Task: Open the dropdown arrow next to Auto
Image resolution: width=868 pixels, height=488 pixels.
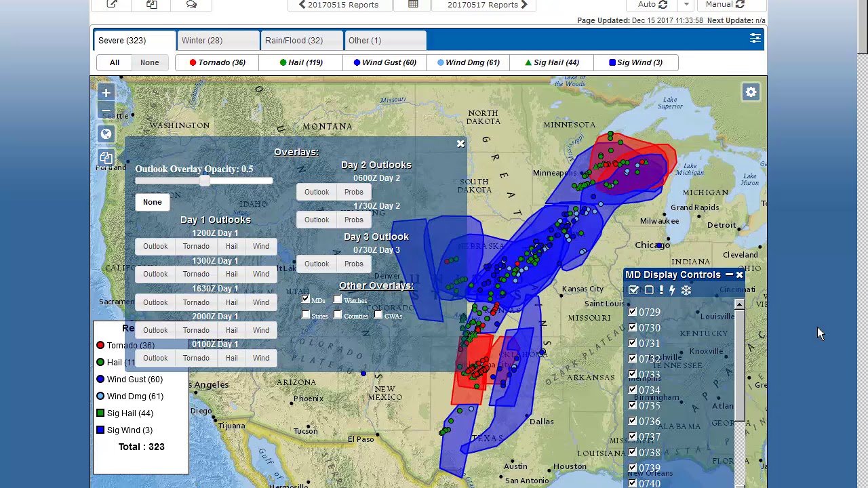Action: [686, 4]
